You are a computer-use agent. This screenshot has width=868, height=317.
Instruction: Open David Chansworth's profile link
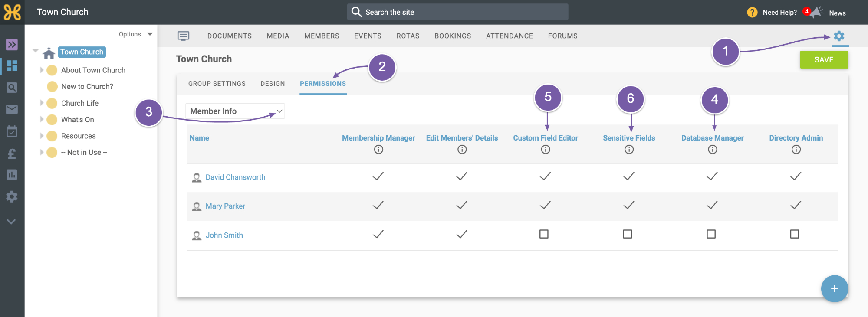pos(235,177)
